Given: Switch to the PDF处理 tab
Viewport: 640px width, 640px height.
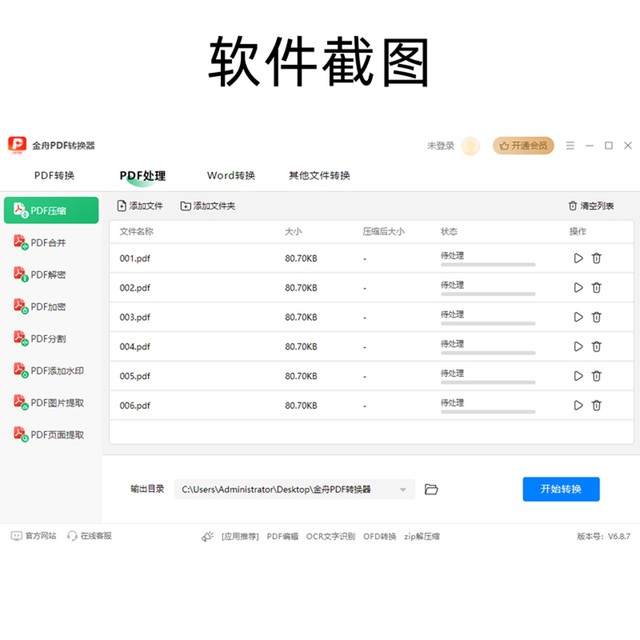Looking at the screenshot, I should (142, 176).
